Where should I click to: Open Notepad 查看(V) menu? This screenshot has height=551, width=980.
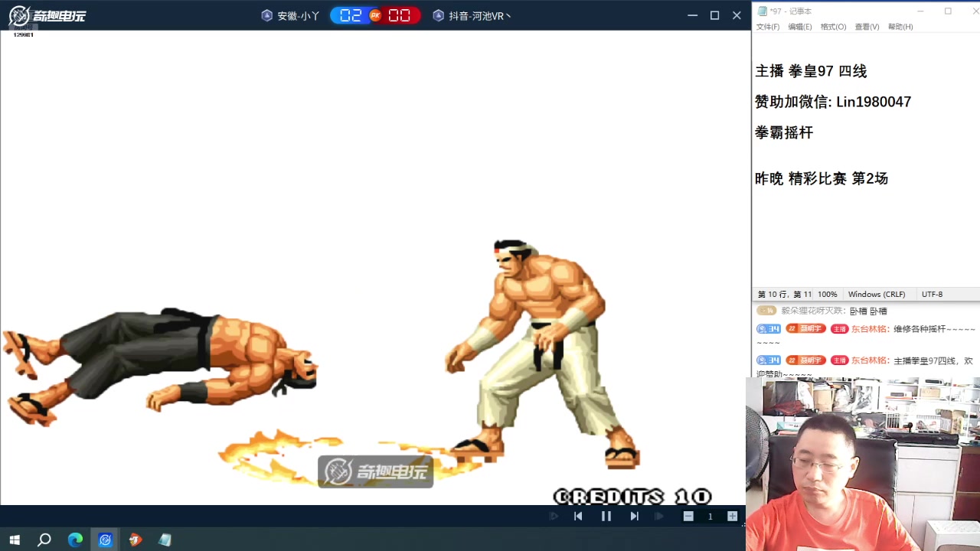coord(867,27)
